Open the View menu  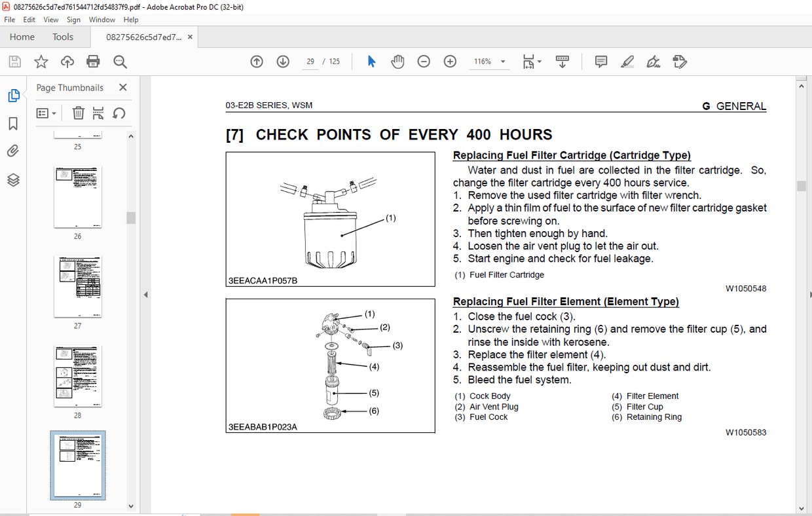point(50,20)
